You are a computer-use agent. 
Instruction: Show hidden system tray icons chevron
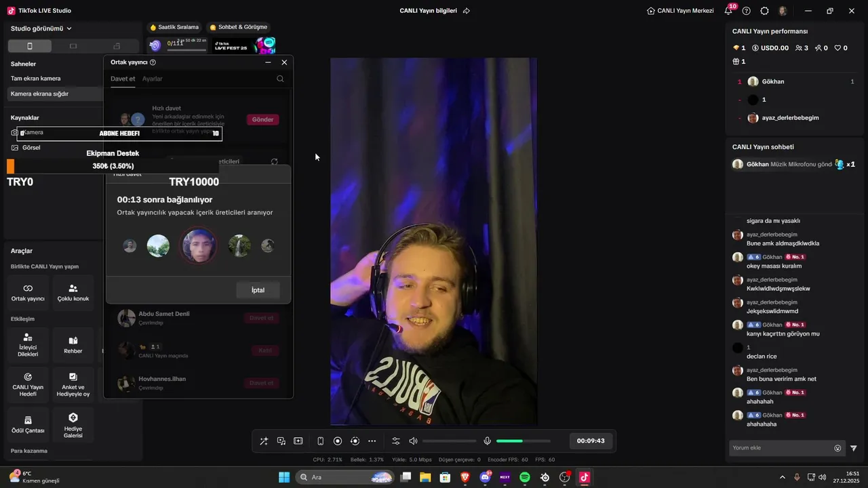coord(782,477)
